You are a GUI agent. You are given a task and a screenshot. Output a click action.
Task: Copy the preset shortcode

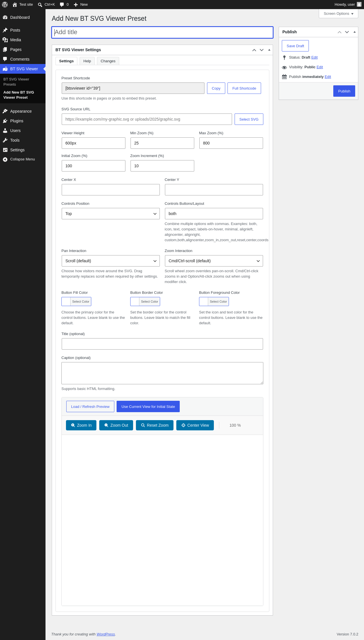pyautogui.click(x=216, y=88)
